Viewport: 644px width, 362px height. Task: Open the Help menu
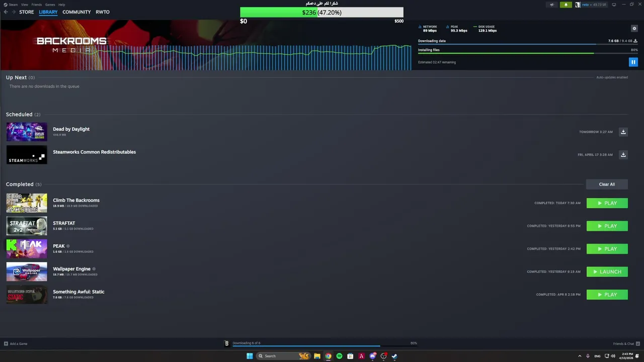[x=61, y=5]
